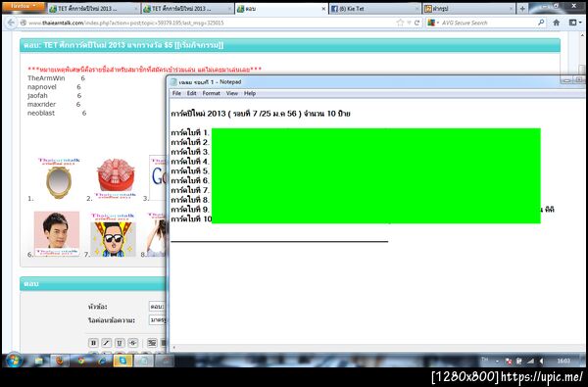Reload the page with the refresh icon
588x387 pixels.
(416, 23)
